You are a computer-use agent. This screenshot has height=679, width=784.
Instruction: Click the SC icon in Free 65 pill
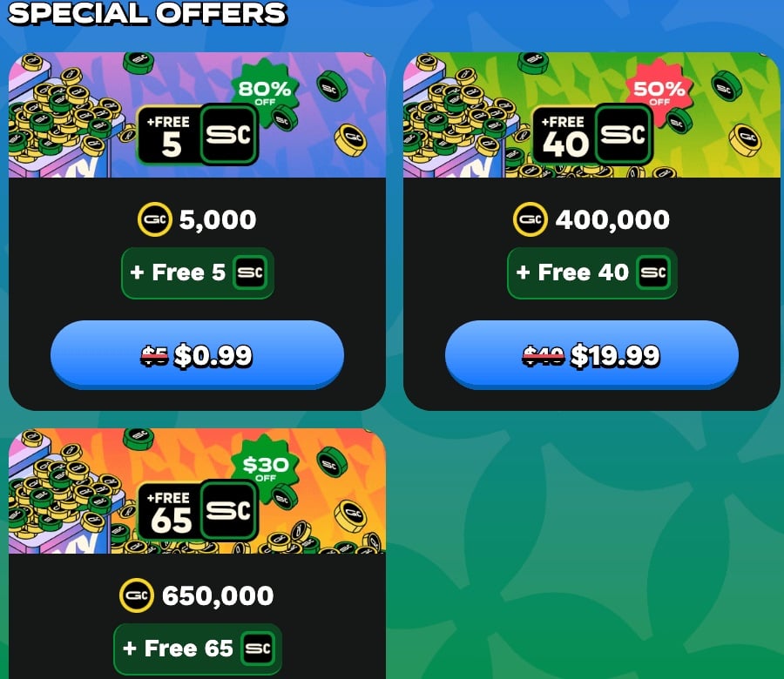tap(258, 649)
